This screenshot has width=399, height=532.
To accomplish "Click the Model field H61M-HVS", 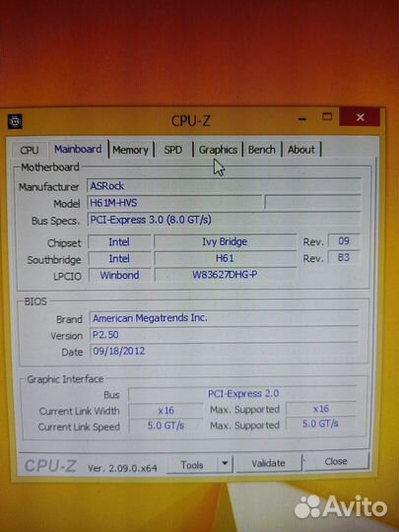I will (174, 203).
